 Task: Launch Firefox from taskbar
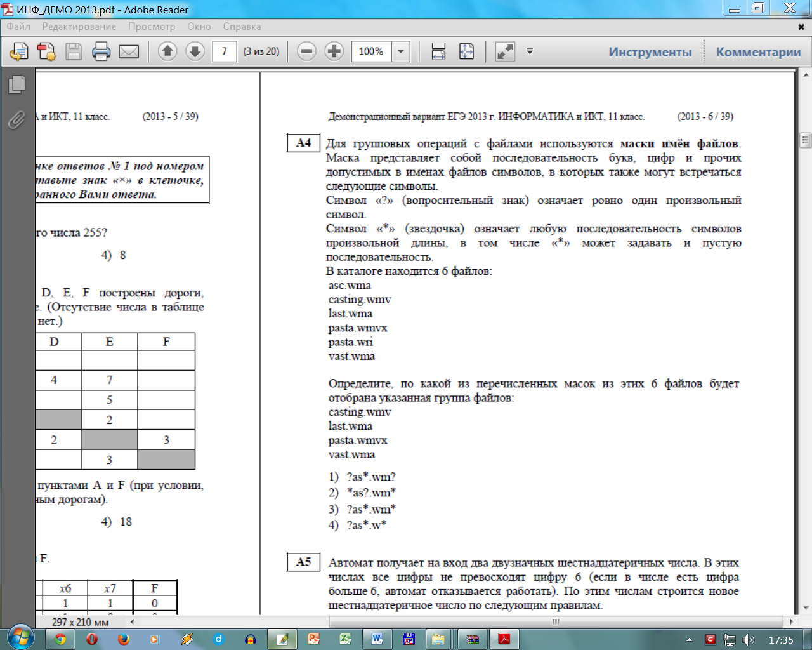(x=124, y=639)
